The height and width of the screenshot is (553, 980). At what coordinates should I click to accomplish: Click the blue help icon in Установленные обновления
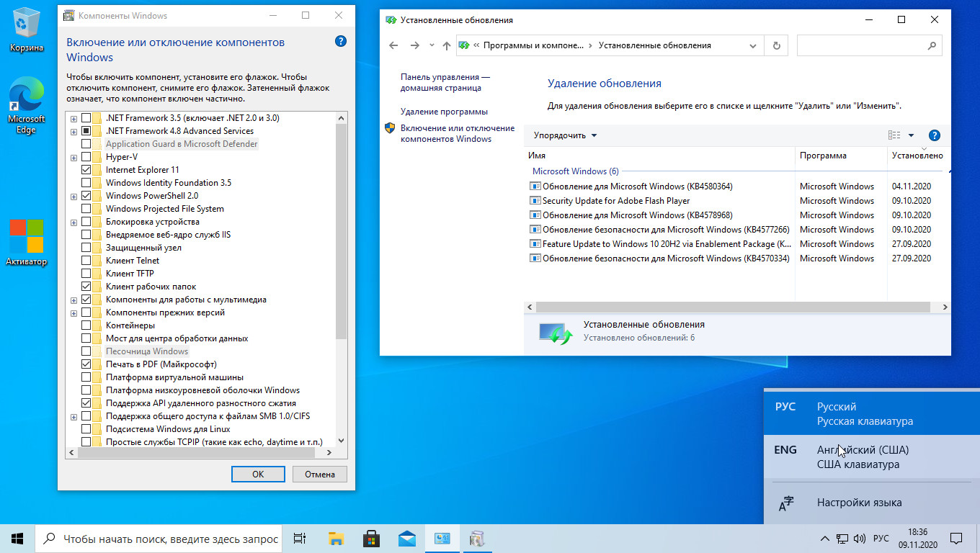pos(935,135)
